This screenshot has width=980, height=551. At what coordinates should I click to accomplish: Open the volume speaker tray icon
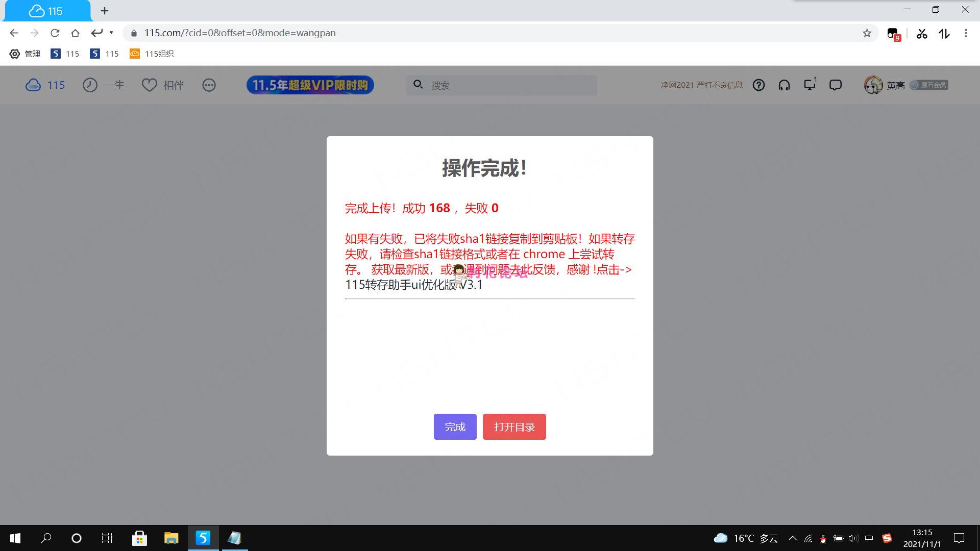pos(853,538)
